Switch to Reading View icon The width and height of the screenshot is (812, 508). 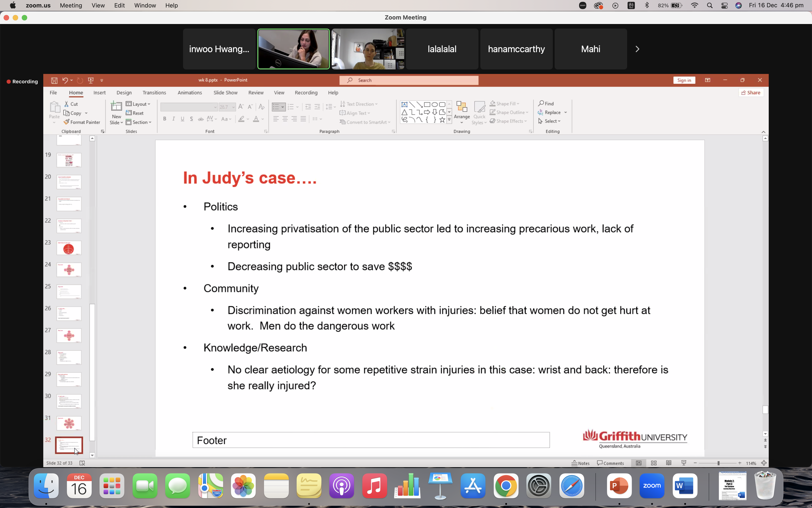(669, 463)
